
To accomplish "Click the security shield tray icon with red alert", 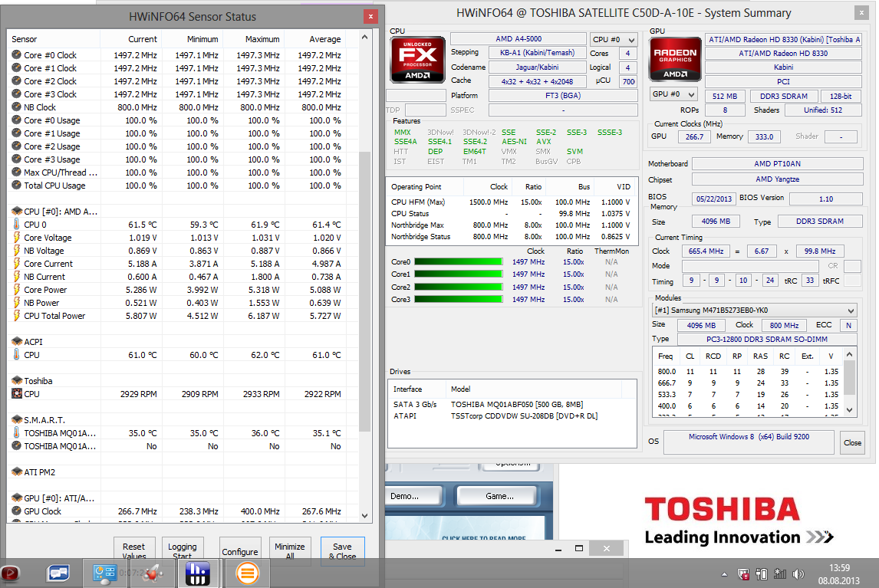I will click(743, 574).
